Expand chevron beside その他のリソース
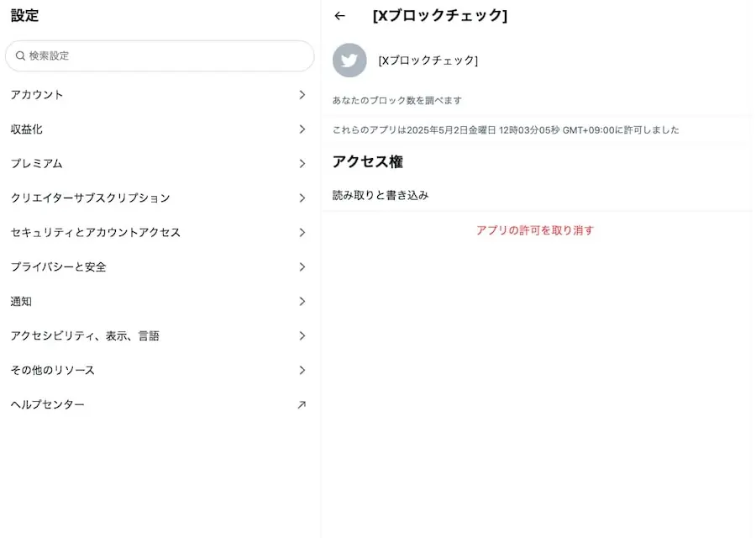Image resolution: width=756 pixels, height=538 pixels. coord(302,370)
